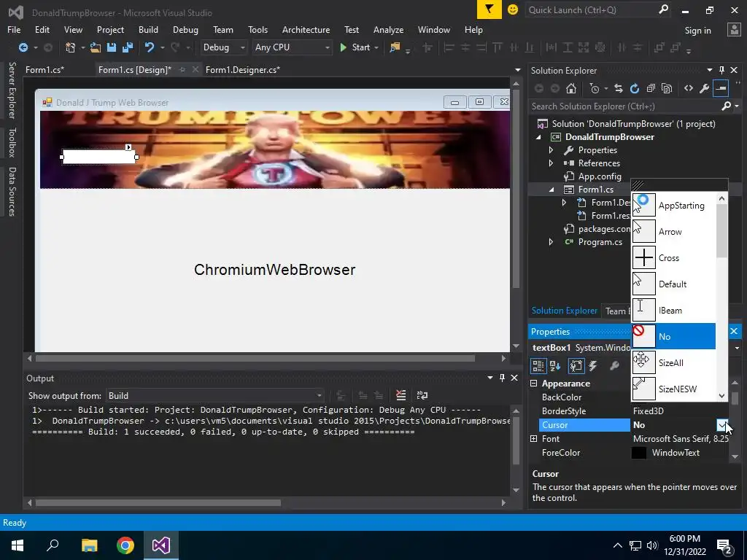Refresh the Solution Explorer tree
747x560 pixels.
tap(634, 88)
